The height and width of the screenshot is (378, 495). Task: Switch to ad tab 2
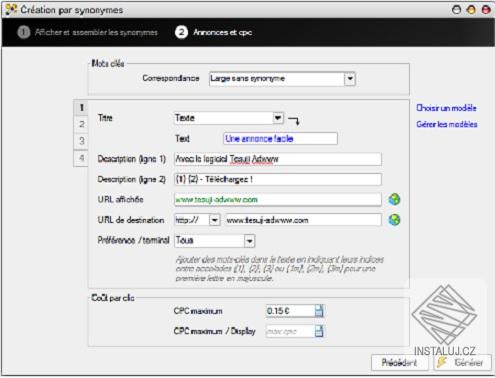click(81, 124)
